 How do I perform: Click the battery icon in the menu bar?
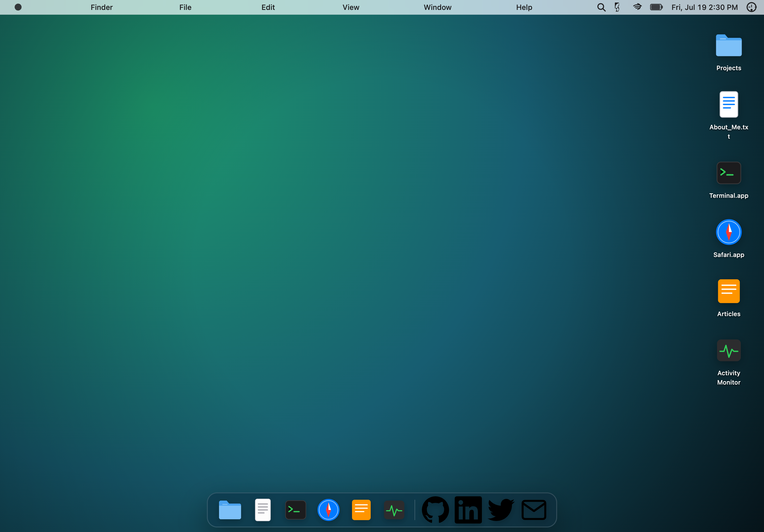(656, 7)
